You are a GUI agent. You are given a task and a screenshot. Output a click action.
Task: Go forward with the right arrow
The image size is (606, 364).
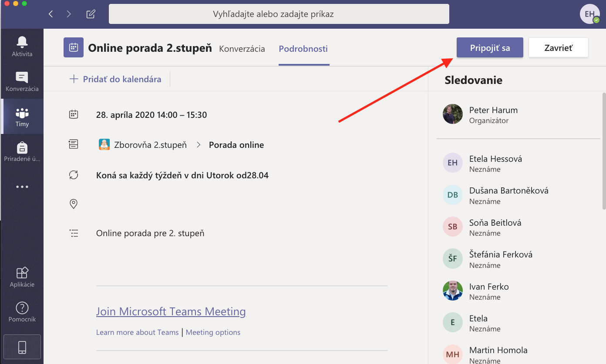pos(69,14)
